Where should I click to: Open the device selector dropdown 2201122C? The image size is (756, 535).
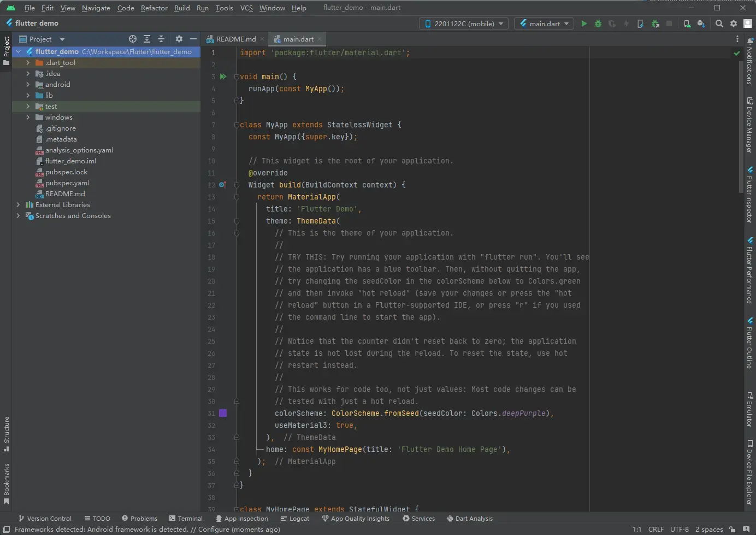click(463, 23)
